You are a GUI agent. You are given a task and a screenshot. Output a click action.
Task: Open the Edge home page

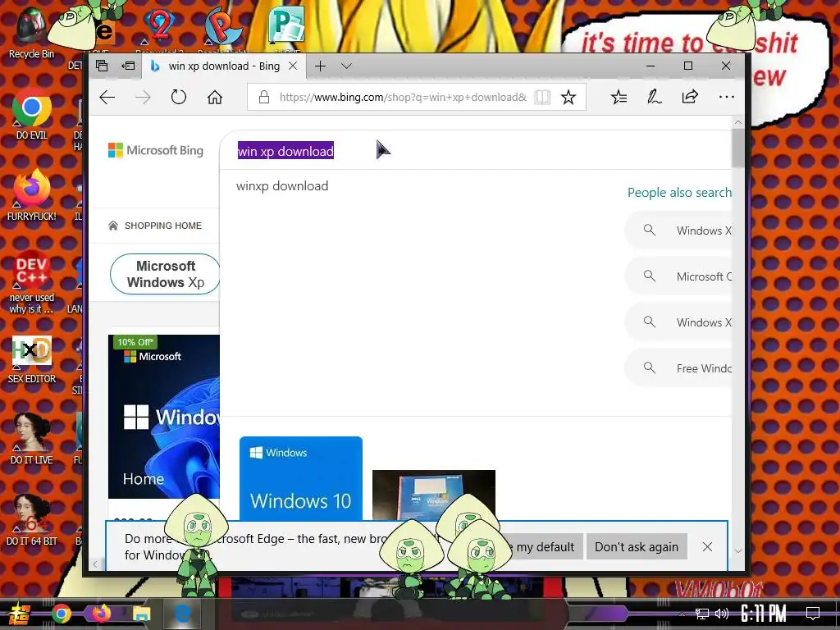[x=215, y=97]
